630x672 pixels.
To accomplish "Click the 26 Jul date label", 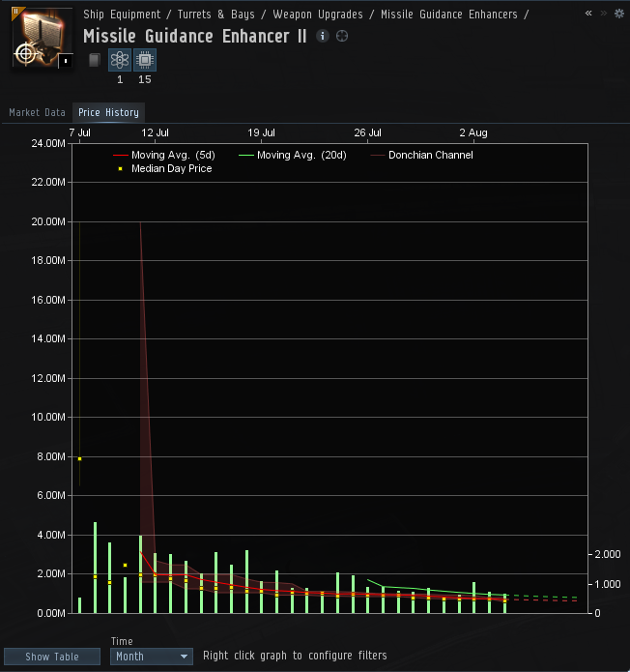I will [x=367, y=132].
